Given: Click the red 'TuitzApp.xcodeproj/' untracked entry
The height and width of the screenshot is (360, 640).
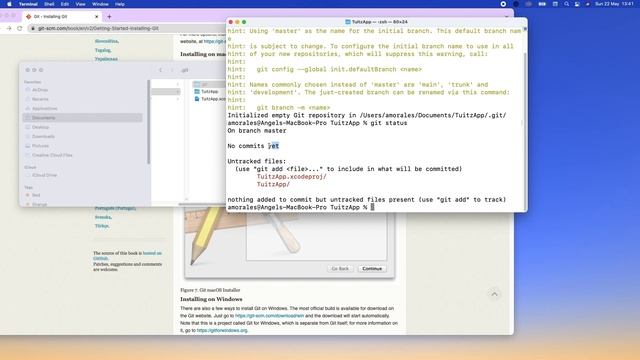Looking at the screenshot, I should point(291,177).
